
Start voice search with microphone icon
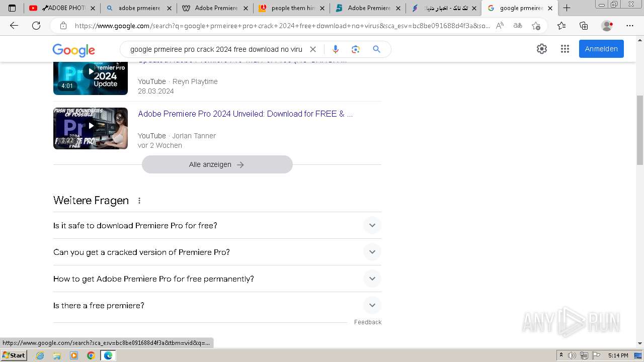tap(336, 49)
